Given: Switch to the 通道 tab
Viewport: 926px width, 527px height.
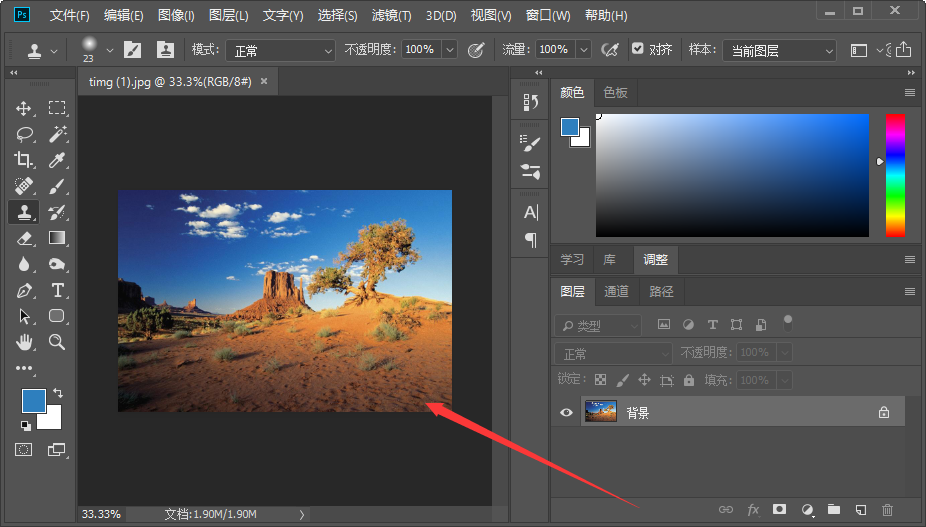Looking at the screenshot, I should pyautogui.click(x=616, y=291).
